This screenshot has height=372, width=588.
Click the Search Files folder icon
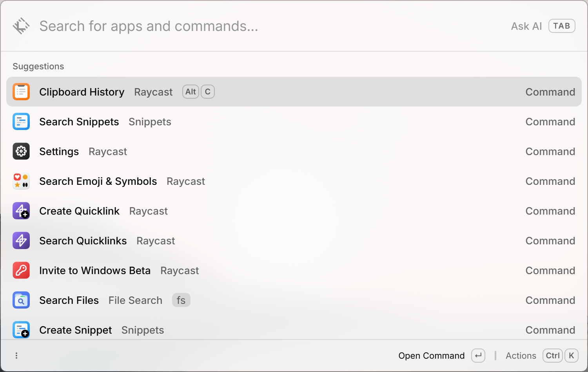[21, 300]
